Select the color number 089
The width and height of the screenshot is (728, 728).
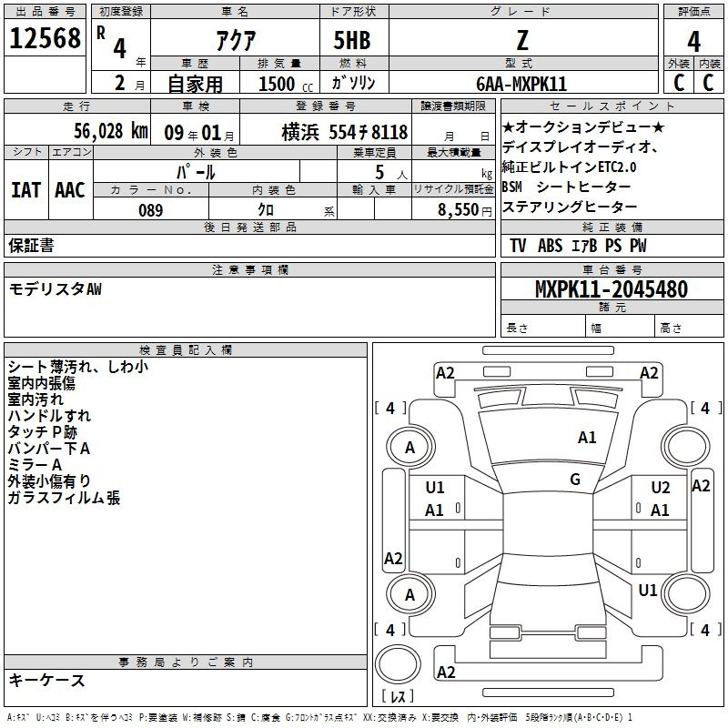151,210
